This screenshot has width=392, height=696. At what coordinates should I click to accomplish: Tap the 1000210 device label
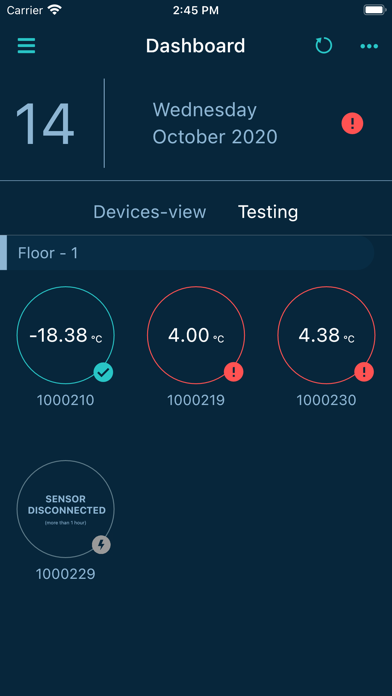[65, 400]
